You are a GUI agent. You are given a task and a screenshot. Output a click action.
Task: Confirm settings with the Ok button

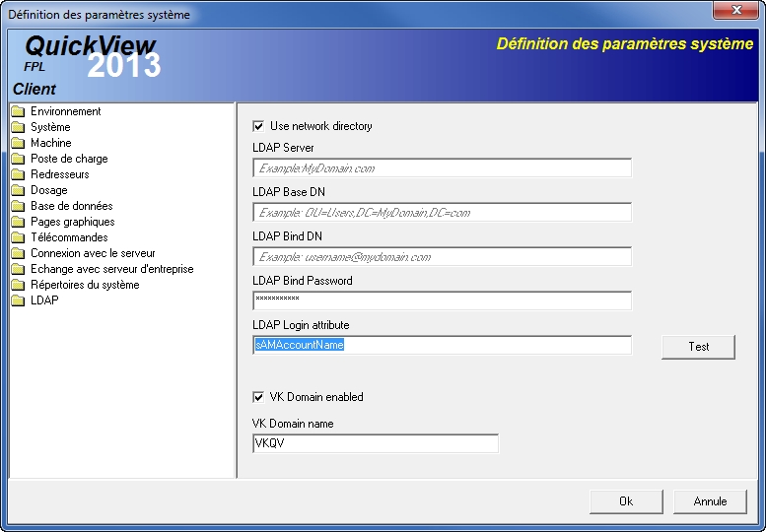tap(626, 501)
